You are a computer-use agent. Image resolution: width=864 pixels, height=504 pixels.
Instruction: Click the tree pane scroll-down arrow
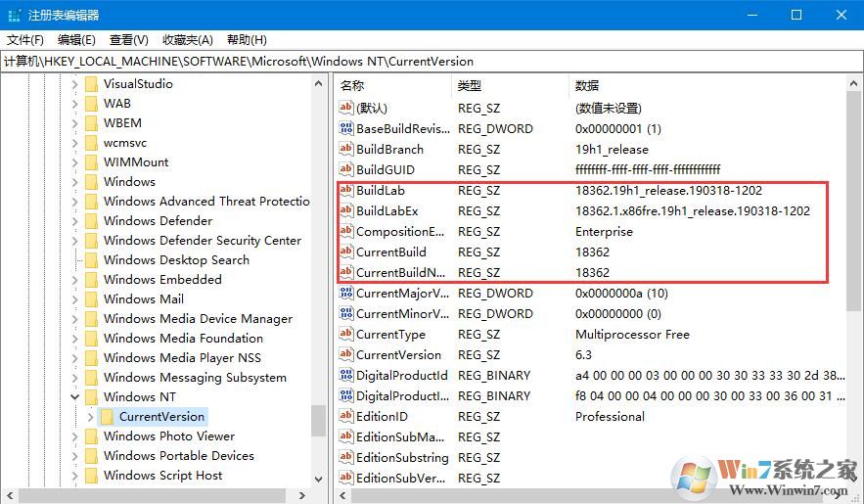[x=318, y=479]
